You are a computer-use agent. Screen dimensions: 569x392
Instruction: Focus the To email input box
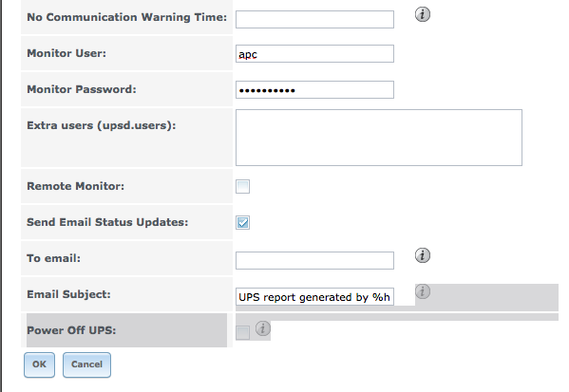[314, 260]
